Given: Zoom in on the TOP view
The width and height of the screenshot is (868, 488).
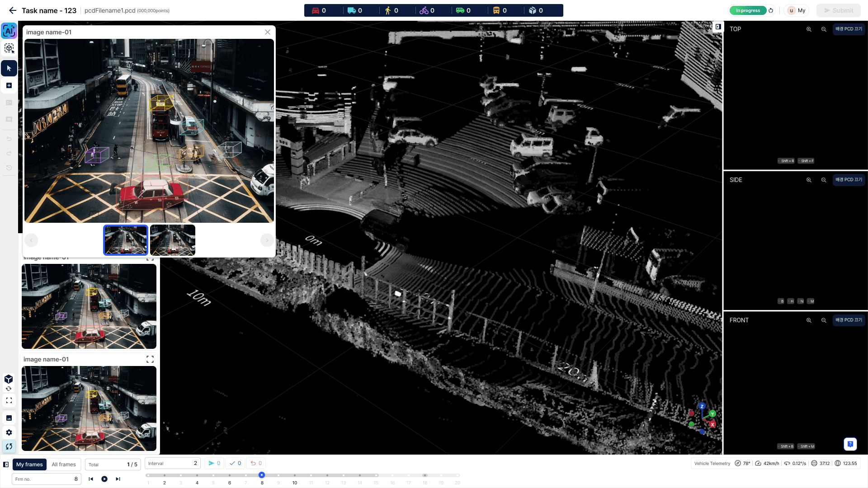Looking at the screenshot, I should point(809,29).
